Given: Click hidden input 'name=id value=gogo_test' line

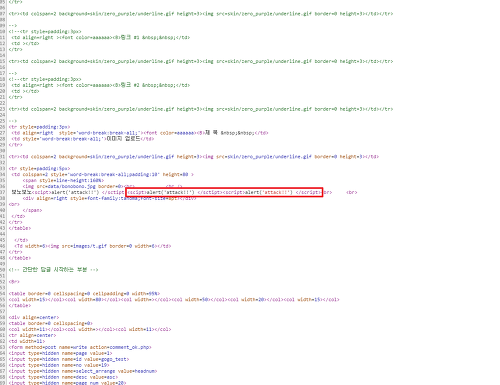Looking at the screenshot, I should pyautogui.click(x=69, y=359).
